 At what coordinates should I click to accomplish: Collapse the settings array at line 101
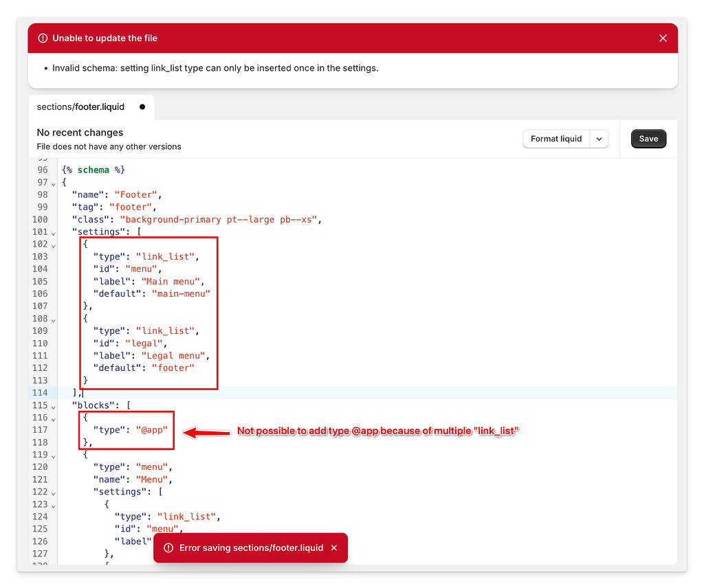click(x=54, y=231)
